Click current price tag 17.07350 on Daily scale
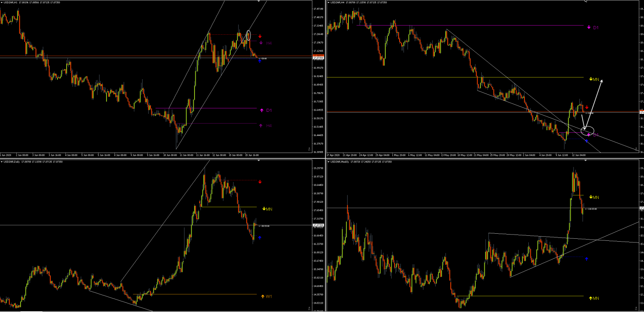 [x=319, y=225]
